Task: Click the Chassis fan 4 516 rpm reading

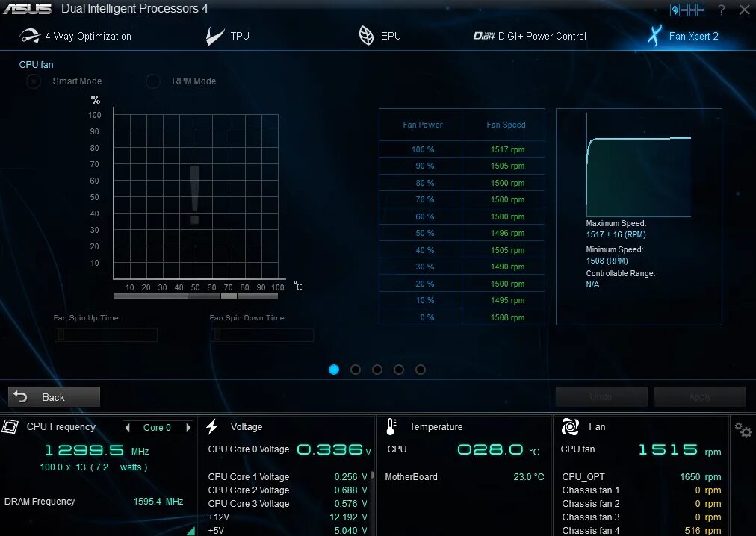Action: coord(641,530)
